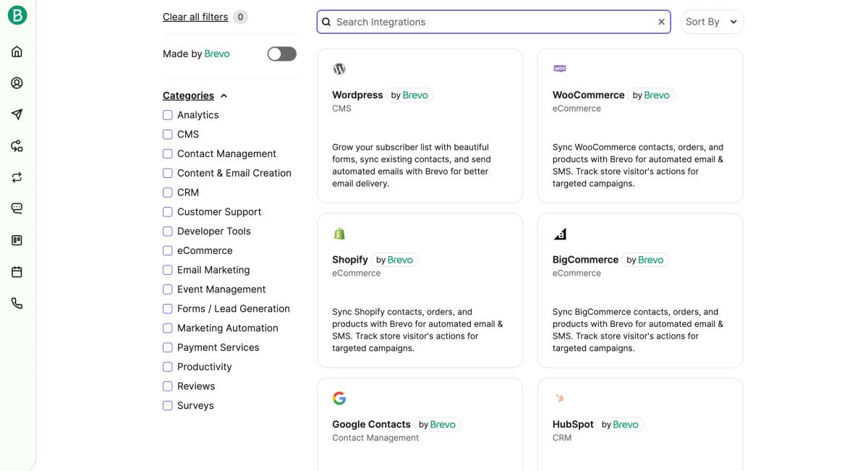Open the Wordpress integration title

point(357,95)
